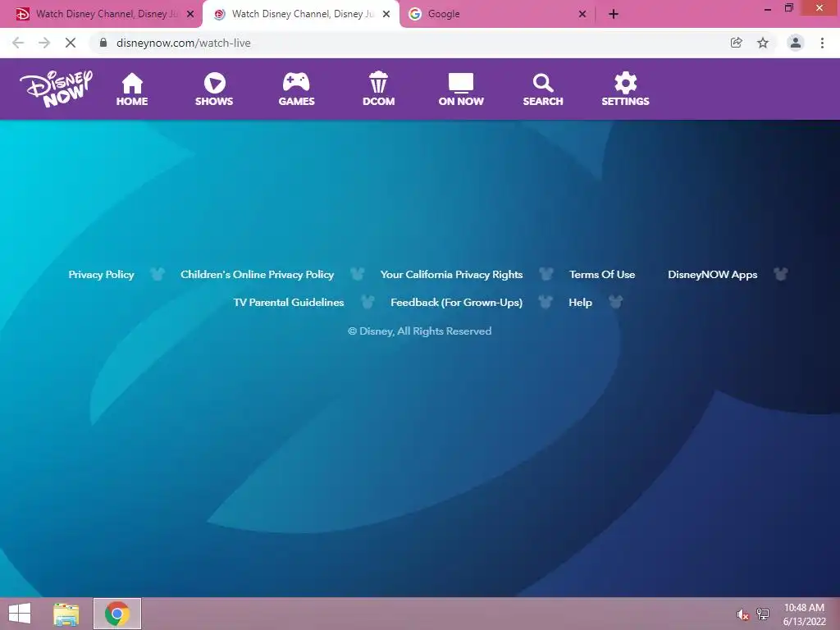Open ON NOW live TV section
Viewport: 840px width, 630px height.
click(x=461, y=89)
